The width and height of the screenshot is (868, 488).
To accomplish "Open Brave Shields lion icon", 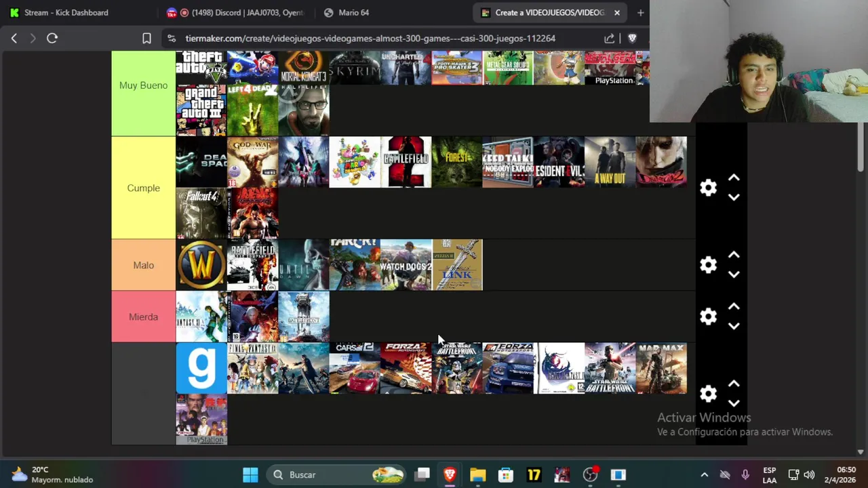I will [632, 39].
